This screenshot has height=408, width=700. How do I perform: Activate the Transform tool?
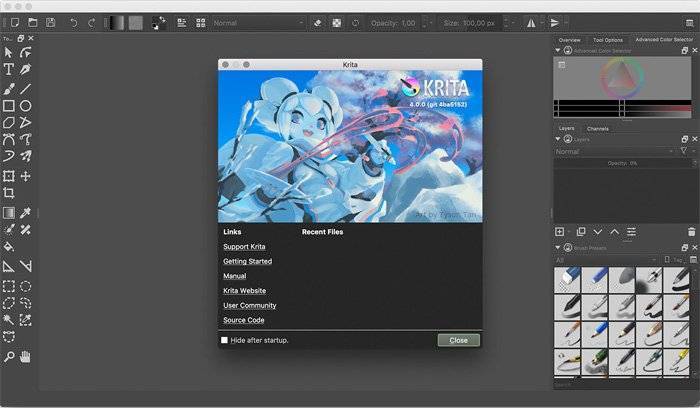pyautogui.click(x=8, y=176)
